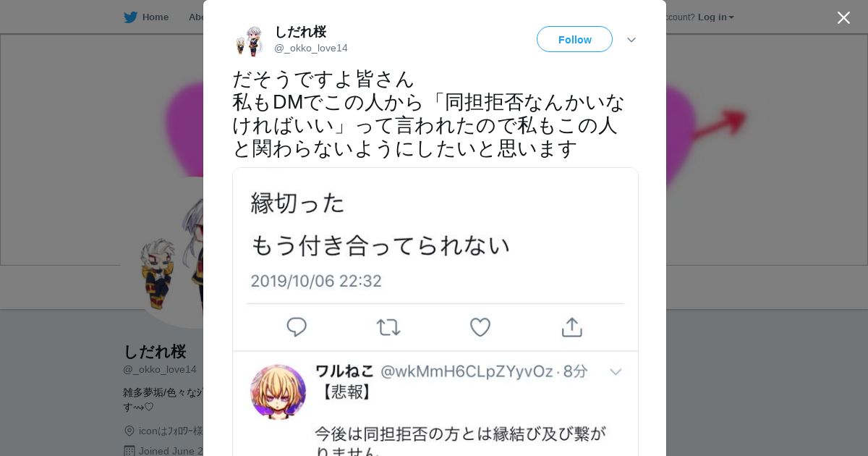Expand the chevron on ワルねこ's tweet
Image resolution: width=868 pixels, height=456 pixels.
[x=616, y=372]
